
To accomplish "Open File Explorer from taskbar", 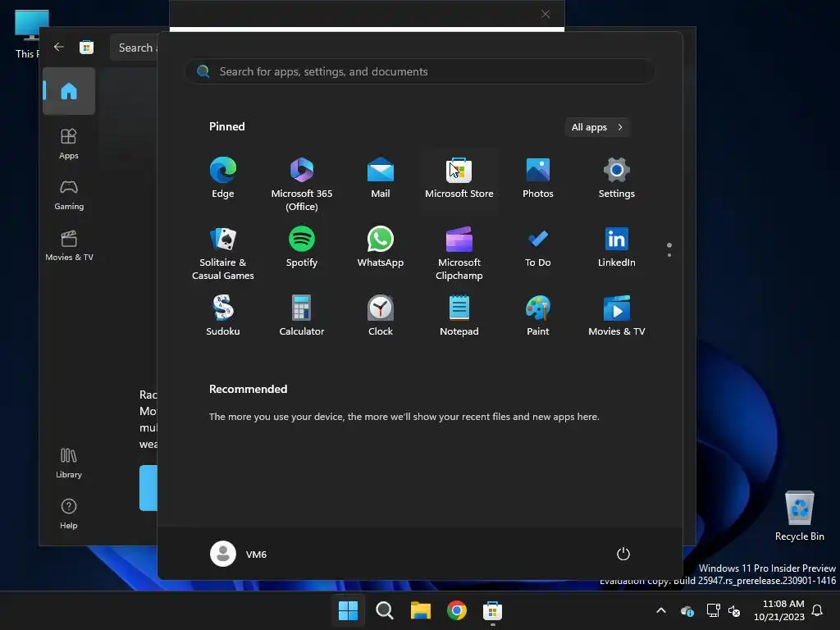I will pos(421,610).
